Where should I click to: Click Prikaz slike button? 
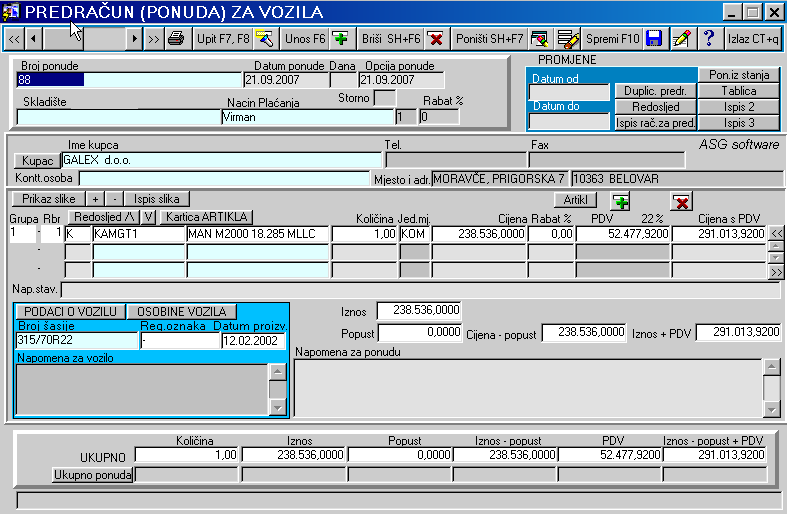(48, 199)
